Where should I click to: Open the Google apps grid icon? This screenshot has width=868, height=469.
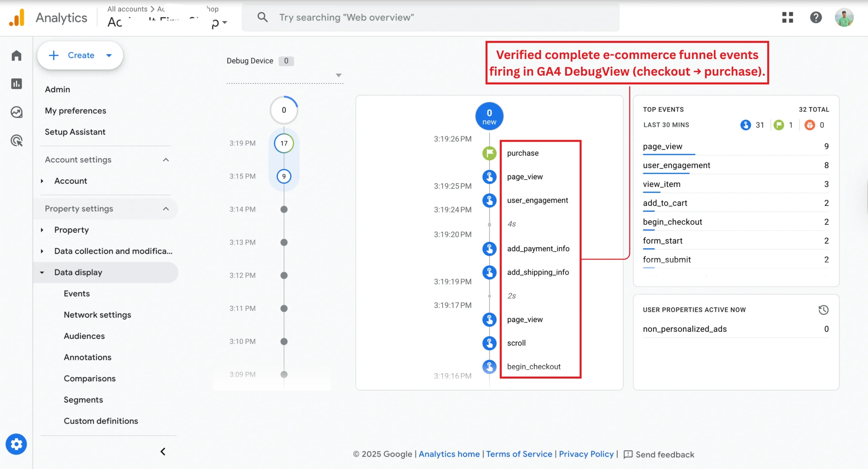(787, 17)
